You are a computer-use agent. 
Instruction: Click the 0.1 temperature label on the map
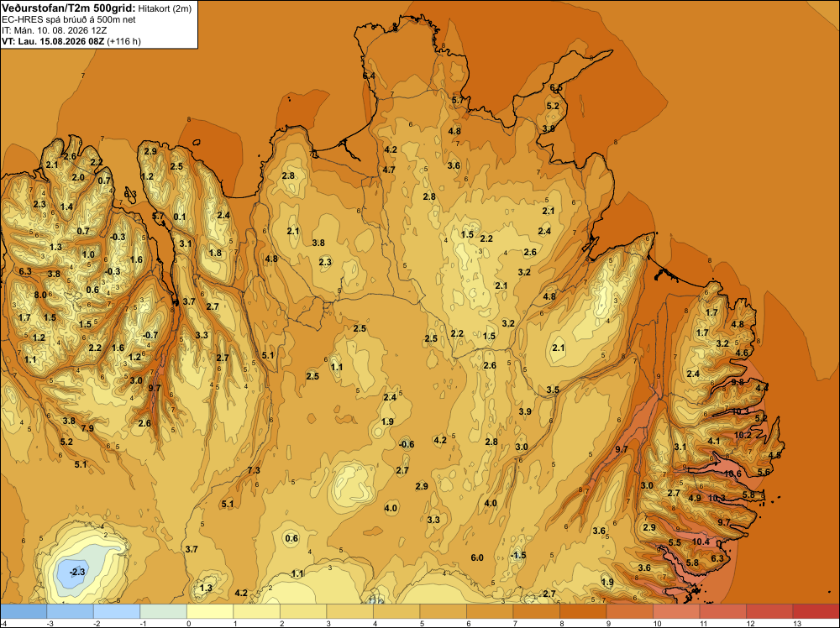coord(180,217)
